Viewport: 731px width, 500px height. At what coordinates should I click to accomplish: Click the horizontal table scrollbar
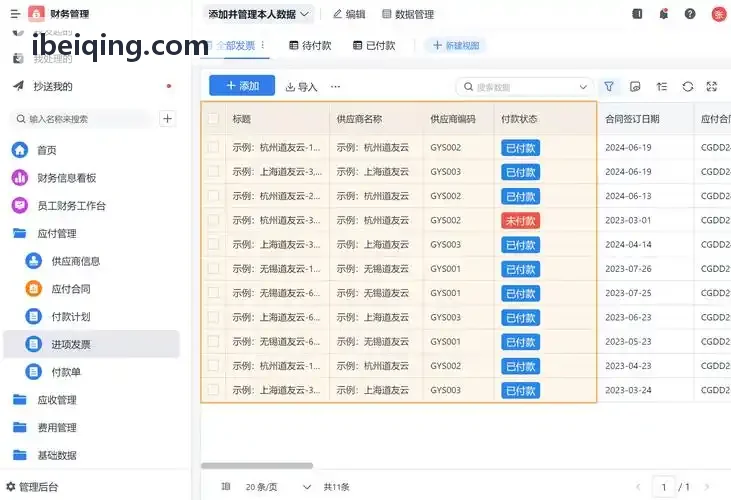pyautogui.click(x=257, y=466)
